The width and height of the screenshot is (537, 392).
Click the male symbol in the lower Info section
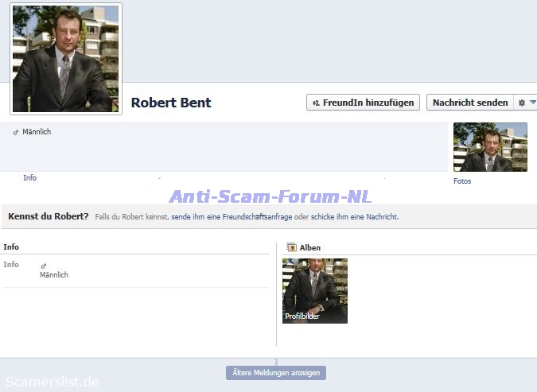[44, 266]
